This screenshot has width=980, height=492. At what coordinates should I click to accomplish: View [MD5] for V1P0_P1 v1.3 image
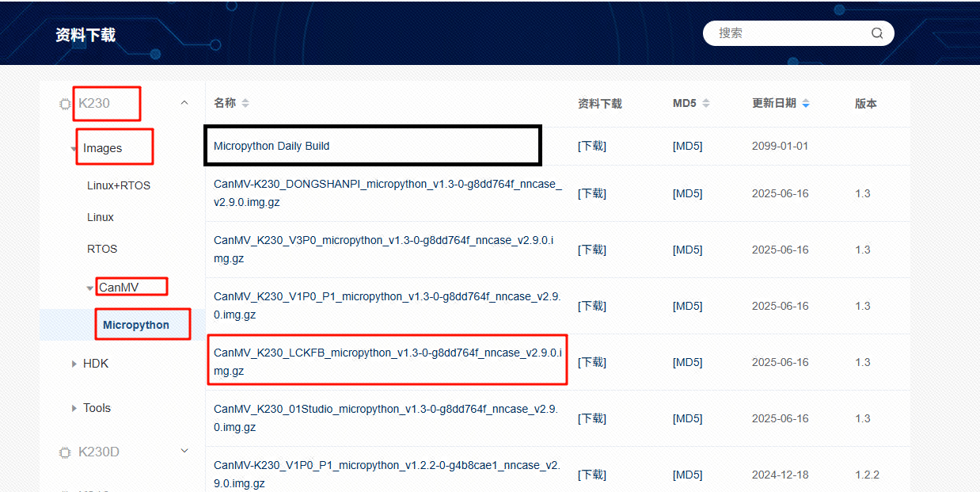coord(687,306)
